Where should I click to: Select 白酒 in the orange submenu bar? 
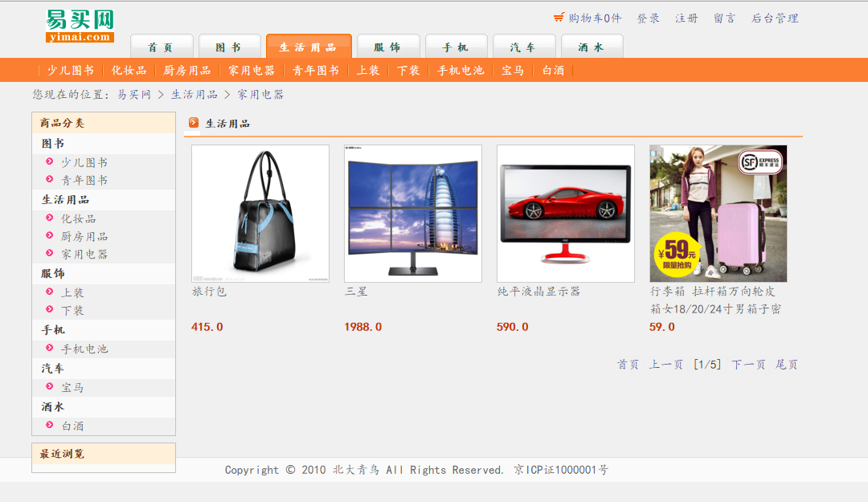(x=553, y=71)
